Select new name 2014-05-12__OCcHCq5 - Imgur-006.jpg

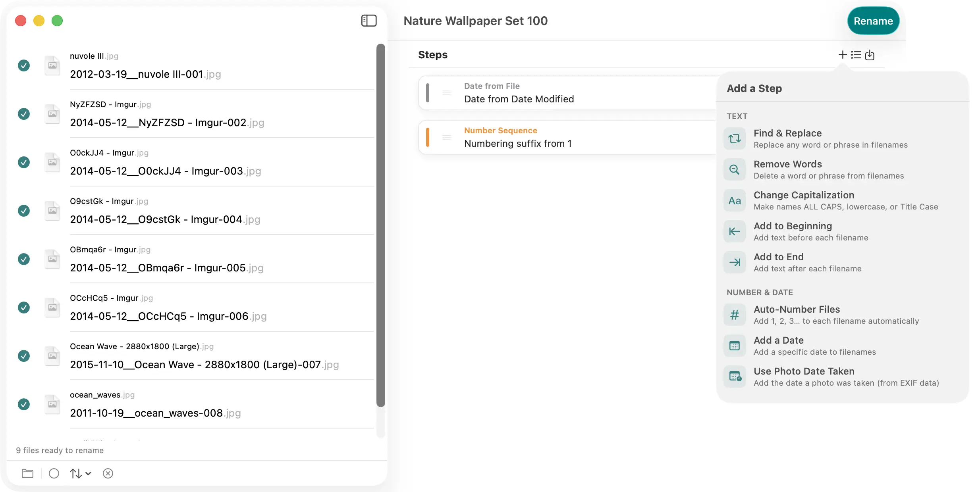pyautogui.click(x=168, y=316)
